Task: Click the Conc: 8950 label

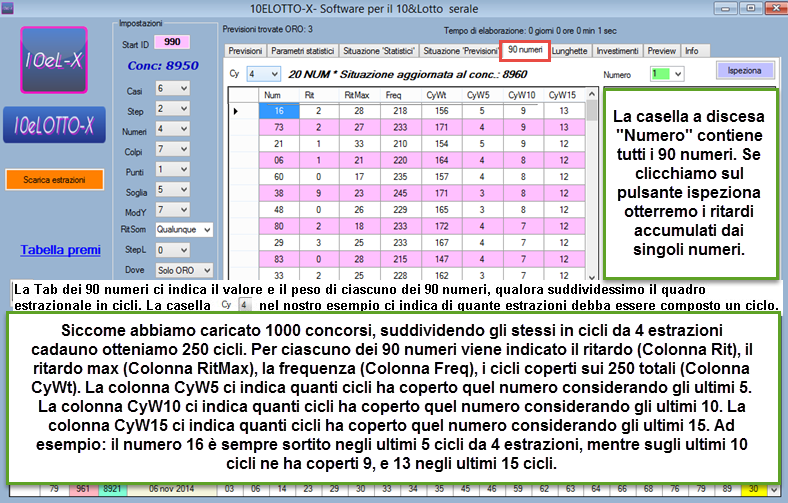Action: click(163, 66)
